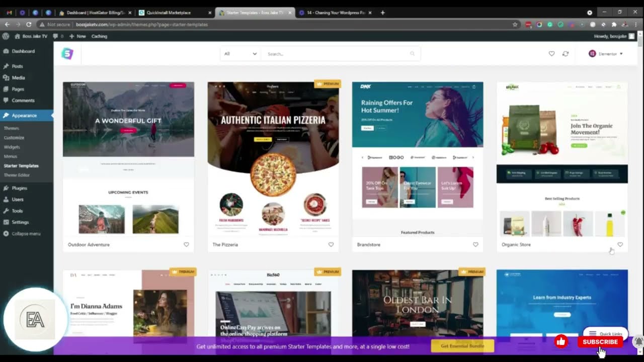Click the Get Essential Bundle button

462,346
